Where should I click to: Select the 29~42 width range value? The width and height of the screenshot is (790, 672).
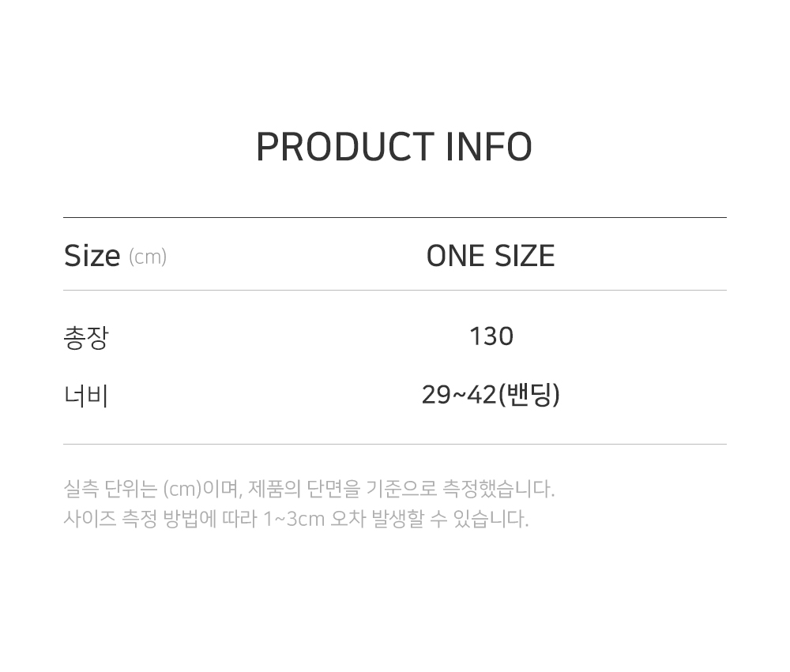pos(458,394)
